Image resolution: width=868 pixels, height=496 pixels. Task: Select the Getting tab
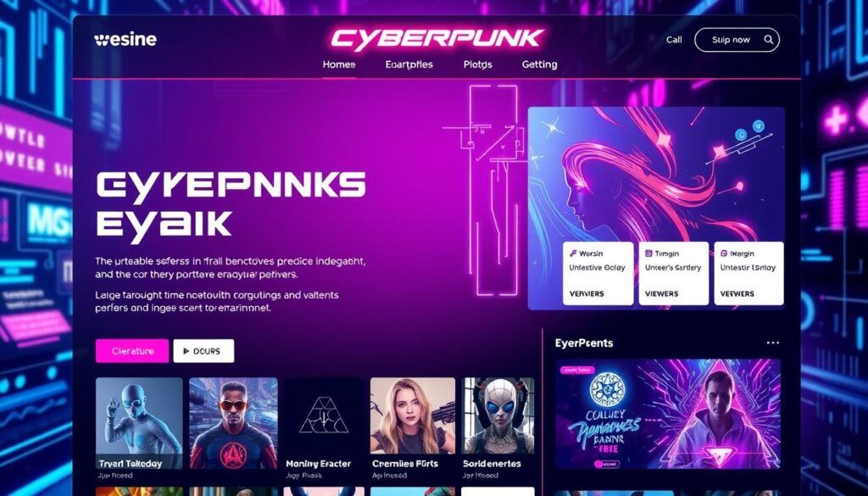point(539,64)
